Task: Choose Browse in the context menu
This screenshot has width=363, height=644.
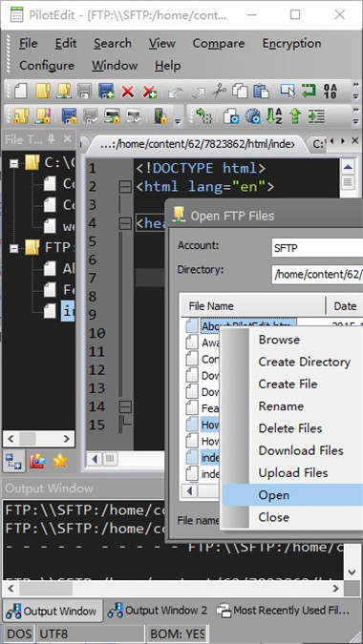Action: pyautogui.click(x=292, y=340)
